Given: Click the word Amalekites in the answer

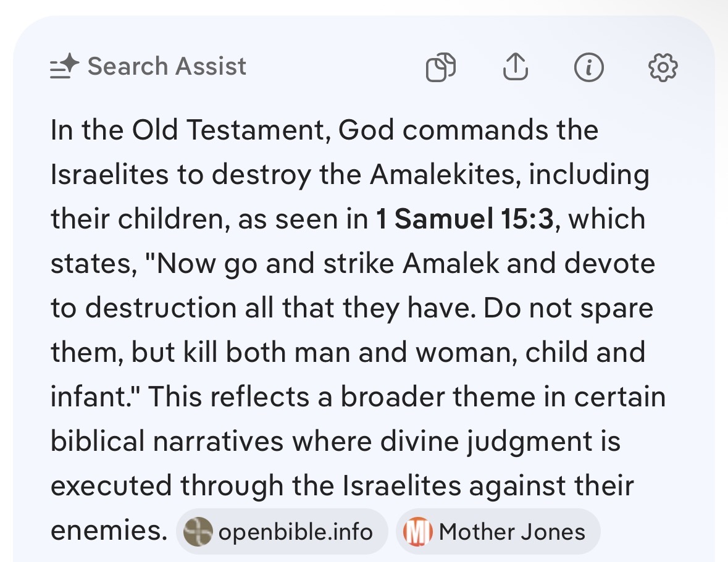Looking at the screenshot, I should pos(445,175).
